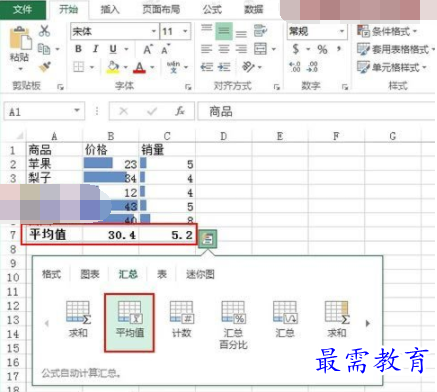Open 单元格样式 cell styles
Image resolution: width=437 pixels, height=392 pixels.
(x=392, y=67)
